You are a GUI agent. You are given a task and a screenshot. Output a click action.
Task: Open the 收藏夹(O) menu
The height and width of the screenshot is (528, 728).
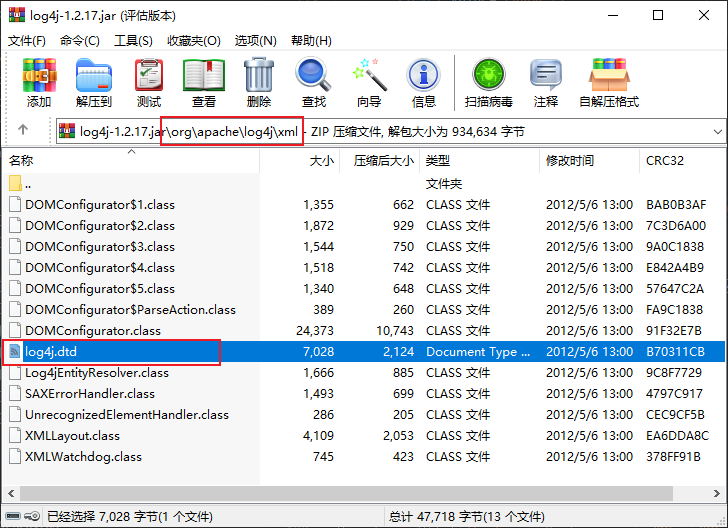[x=194, y=41]
